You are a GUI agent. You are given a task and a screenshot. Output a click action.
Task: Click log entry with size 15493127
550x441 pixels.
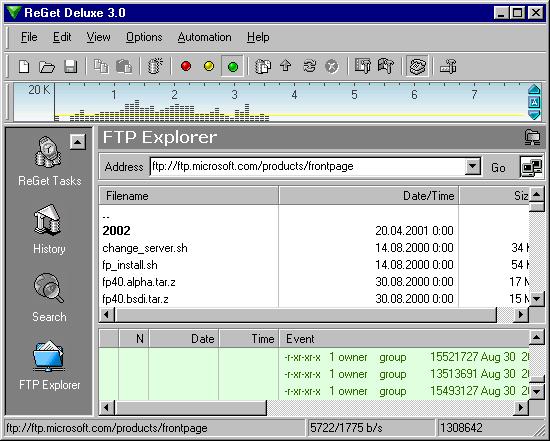tap(406, 391)
